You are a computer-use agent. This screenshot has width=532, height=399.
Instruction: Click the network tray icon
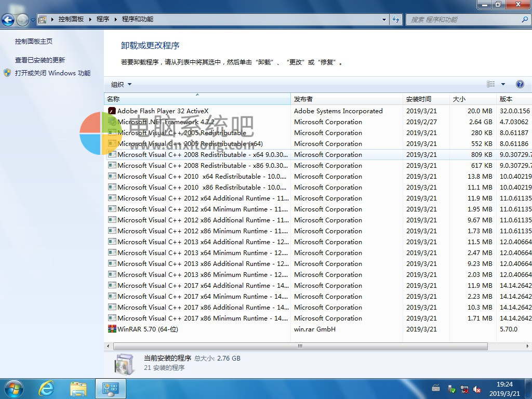464,389
